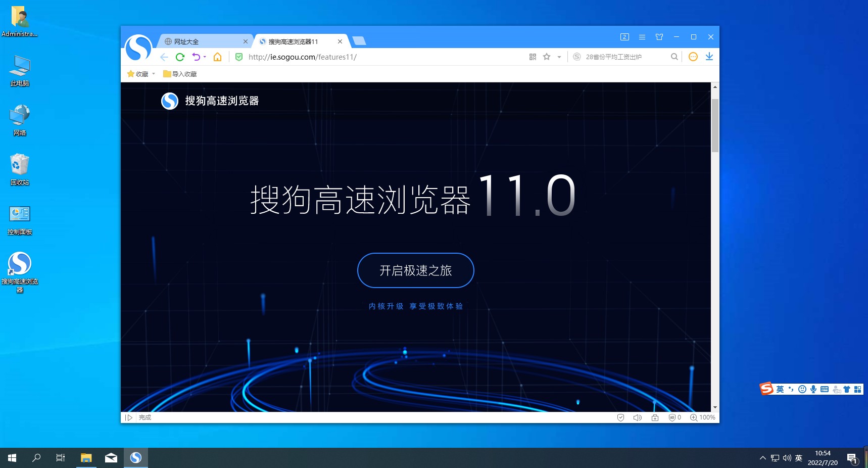
Task: Click the security check shield in status bar
Action: pos(620,417)
